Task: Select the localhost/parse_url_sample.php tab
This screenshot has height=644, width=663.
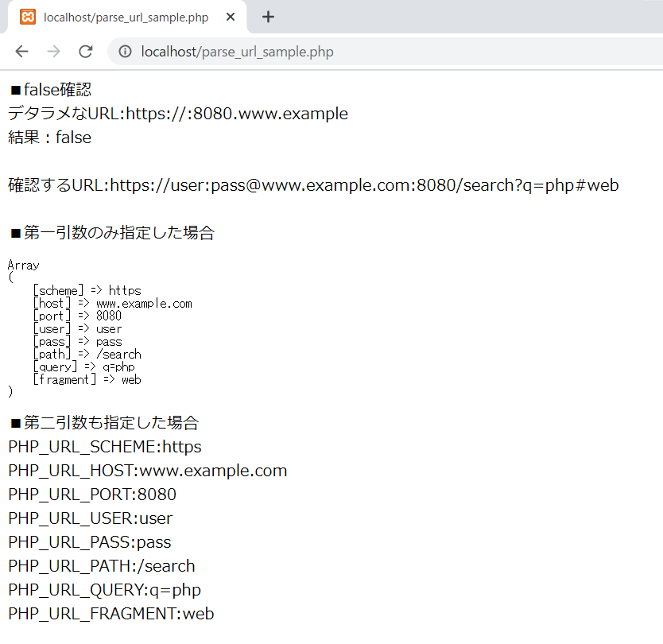Action: (x=126, y=17)
